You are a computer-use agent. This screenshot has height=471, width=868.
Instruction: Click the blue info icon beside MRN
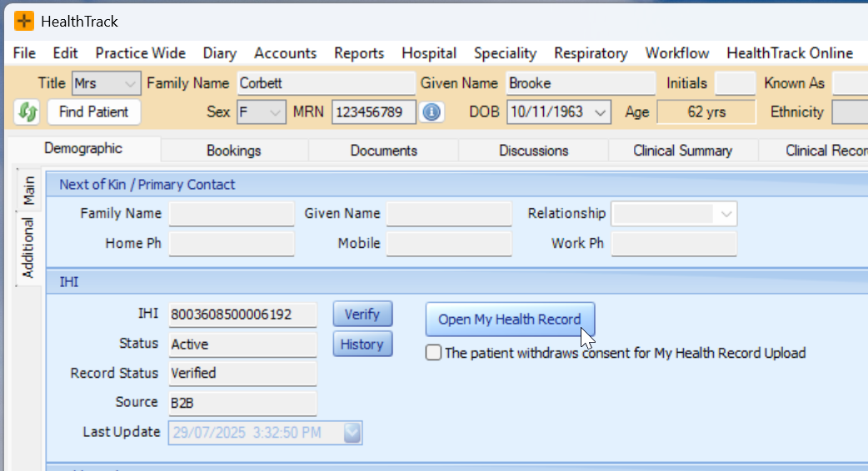[x=432, y=112]
